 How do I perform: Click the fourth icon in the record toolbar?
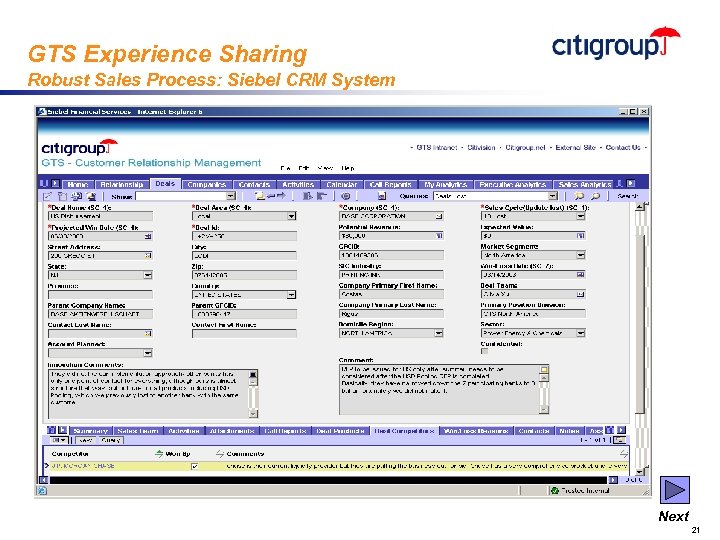(x=91, y=196)
